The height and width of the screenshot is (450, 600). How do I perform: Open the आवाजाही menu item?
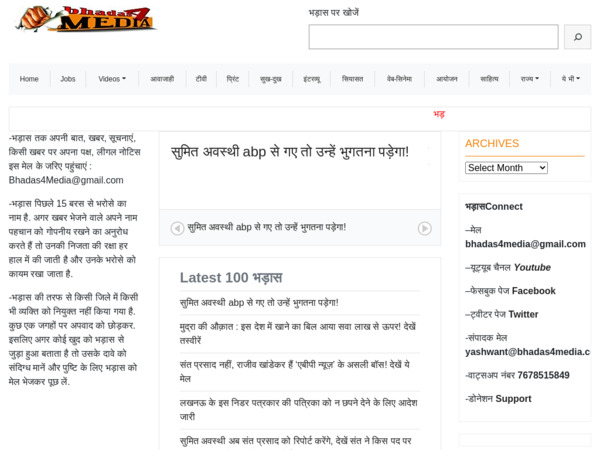pyautogui.click(x=162, y=79)
